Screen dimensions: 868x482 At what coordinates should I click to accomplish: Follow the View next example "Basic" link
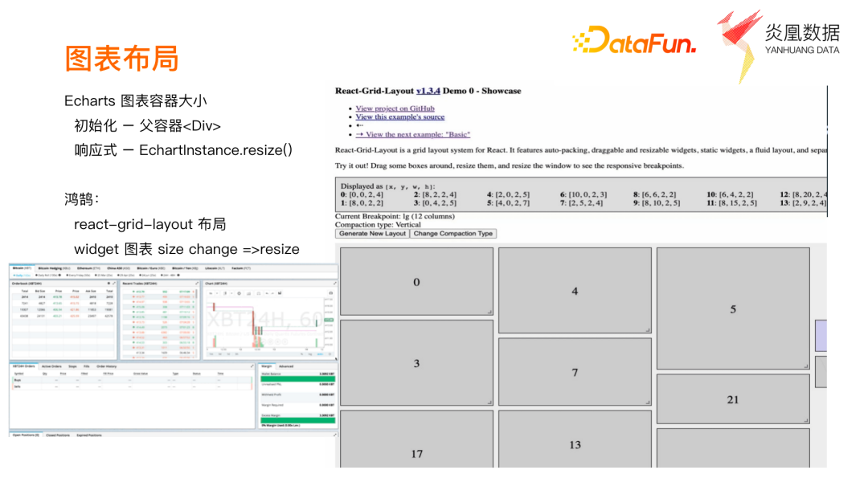(x=413, y=134)
